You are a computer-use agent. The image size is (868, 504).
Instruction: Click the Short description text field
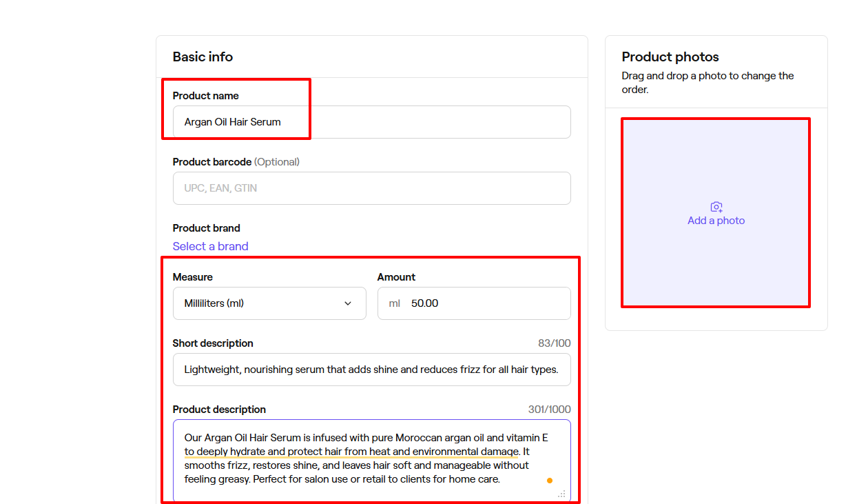point(371,370)
